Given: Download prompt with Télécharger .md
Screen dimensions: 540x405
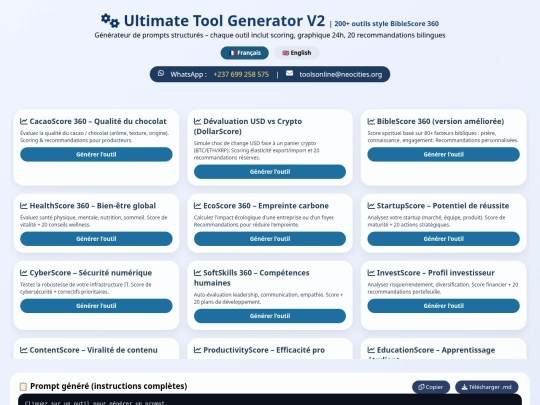Looking at the screenshot, I should tap(487, 387).
